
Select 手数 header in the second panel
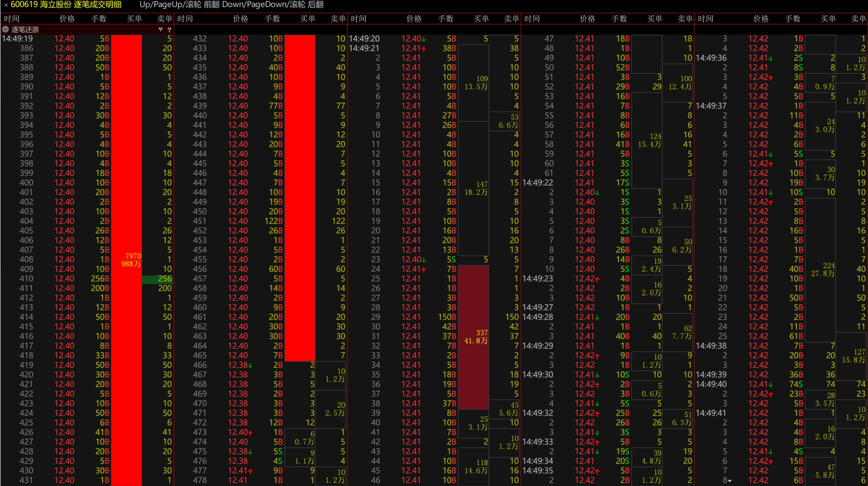[x=273, y=19]
